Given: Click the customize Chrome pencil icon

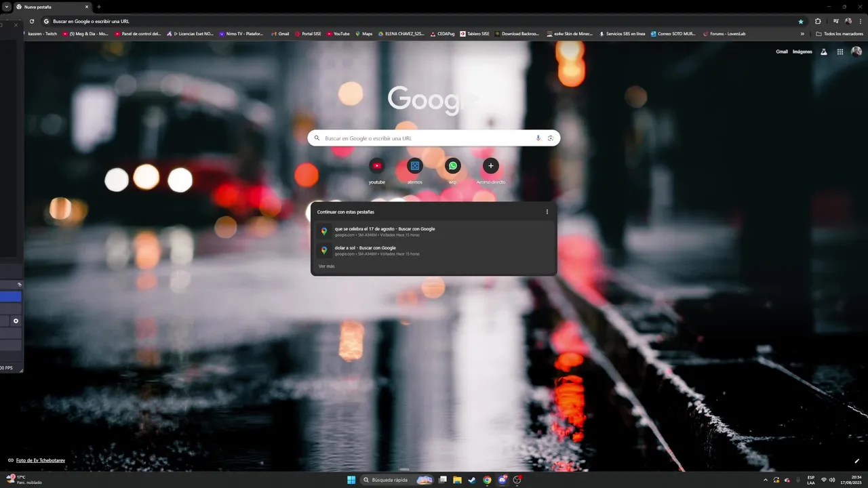Looking at the screenshot, I should point(856,461).
